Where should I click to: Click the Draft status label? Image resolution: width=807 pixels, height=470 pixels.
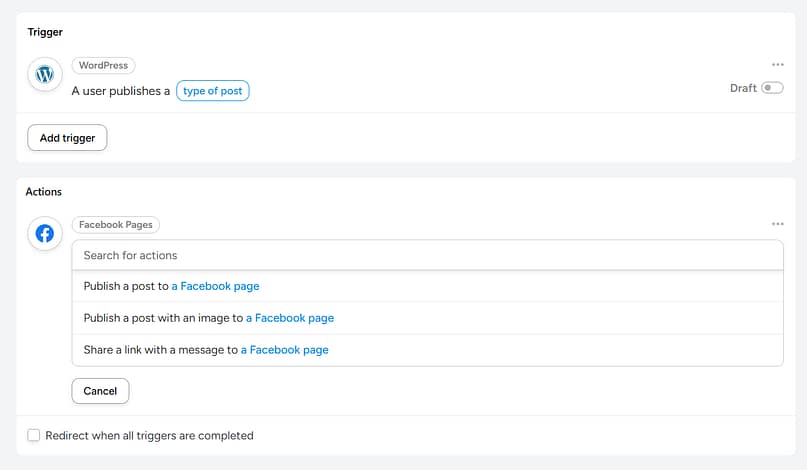tap(743, 88)
